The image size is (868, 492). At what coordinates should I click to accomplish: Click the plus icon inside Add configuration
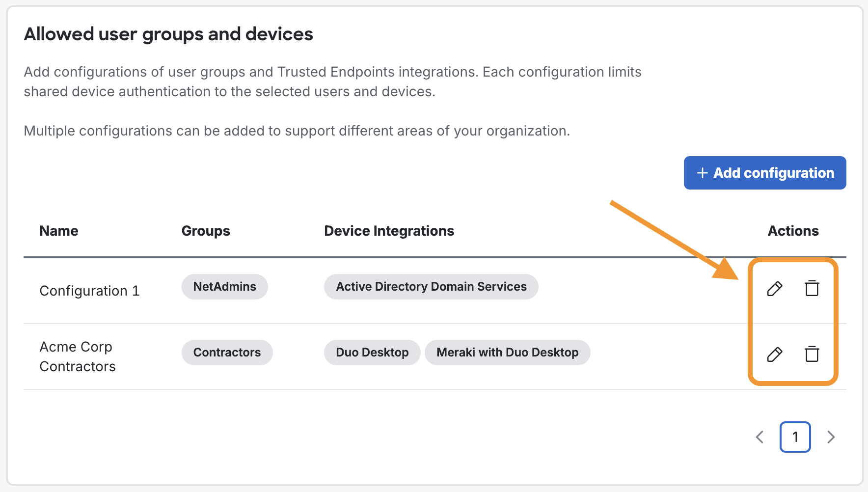pyautogui.click(x=702, y=173)
